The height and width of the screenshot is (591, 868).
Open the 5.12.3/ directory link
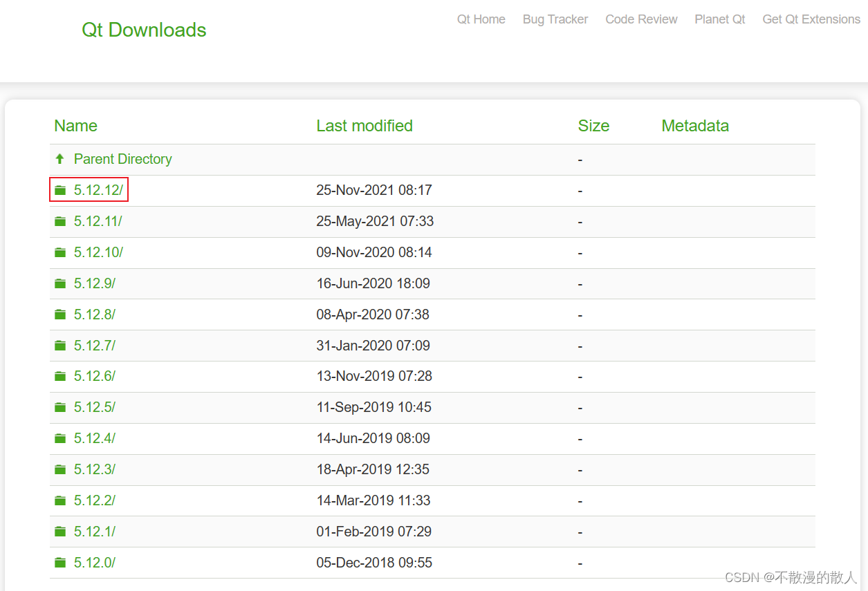[95, 469]
